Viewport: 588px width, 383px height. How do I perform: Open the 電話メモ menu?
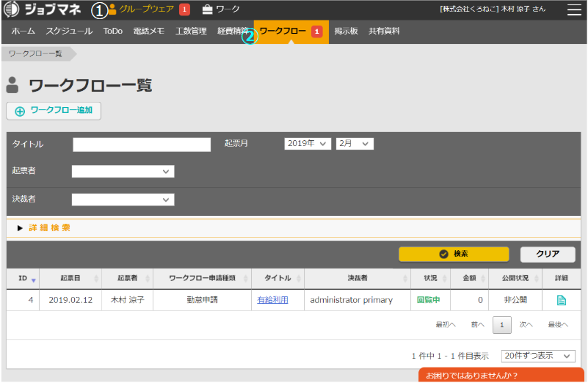click(x=149, y=32)
